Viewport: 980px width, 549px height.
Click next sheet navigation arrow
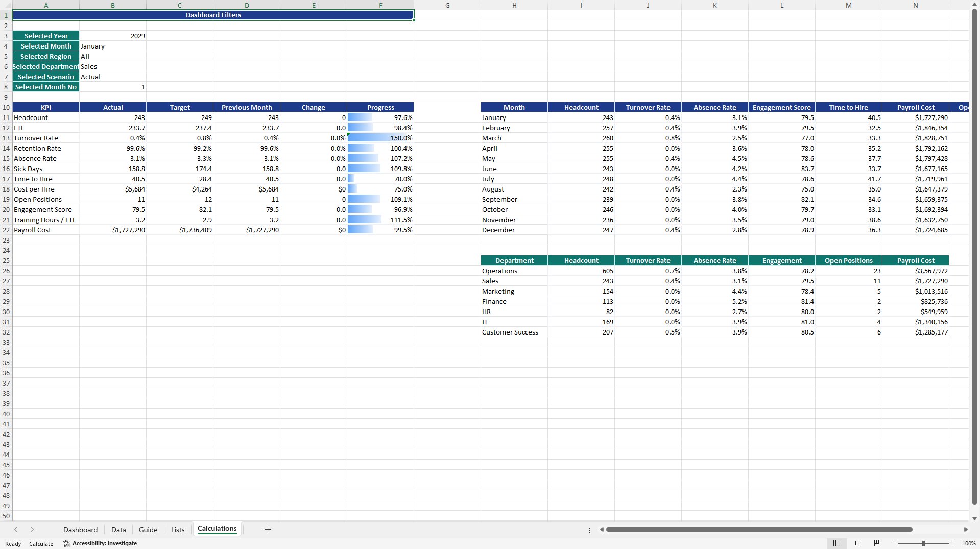(x=32, y=530)
